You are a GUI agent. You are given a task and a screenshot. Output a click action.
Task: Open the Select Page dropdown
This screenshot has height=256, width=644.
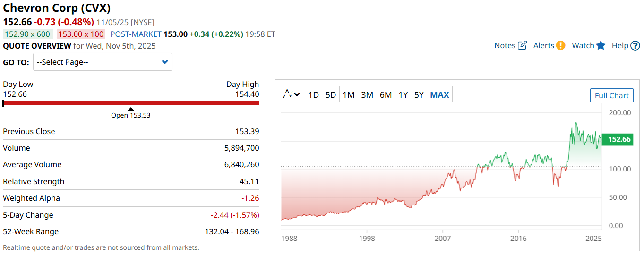click(x=103, y=62)
